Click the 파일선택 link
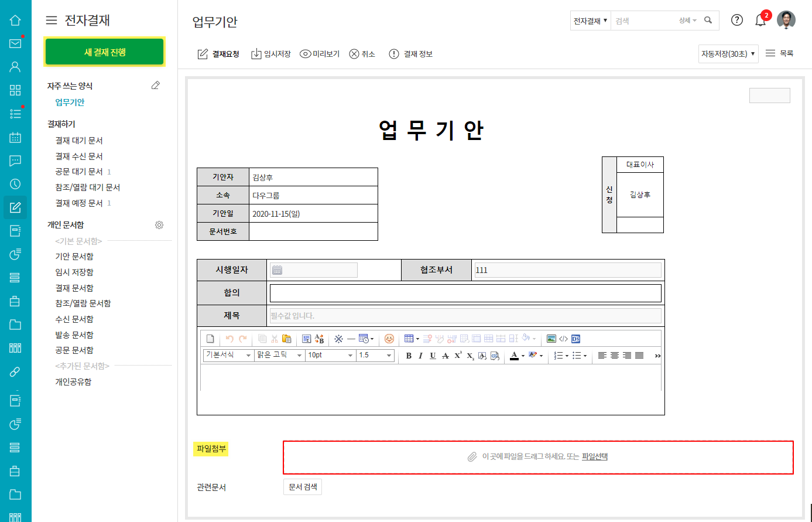This screenshot has width=812, height=522. point(594,456)
